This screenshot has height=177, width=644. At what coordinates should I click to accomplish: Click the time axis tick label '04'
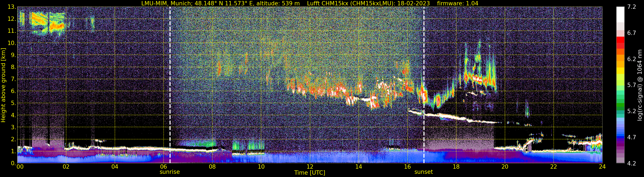pos(115,166)
